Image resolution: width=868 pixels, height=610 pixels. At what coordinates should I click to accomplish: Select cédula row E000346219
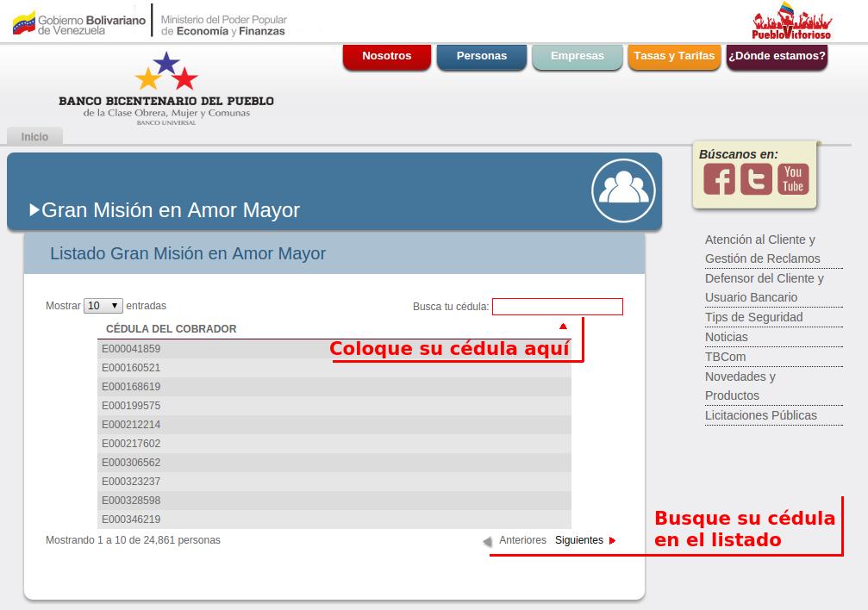point(334,520)
